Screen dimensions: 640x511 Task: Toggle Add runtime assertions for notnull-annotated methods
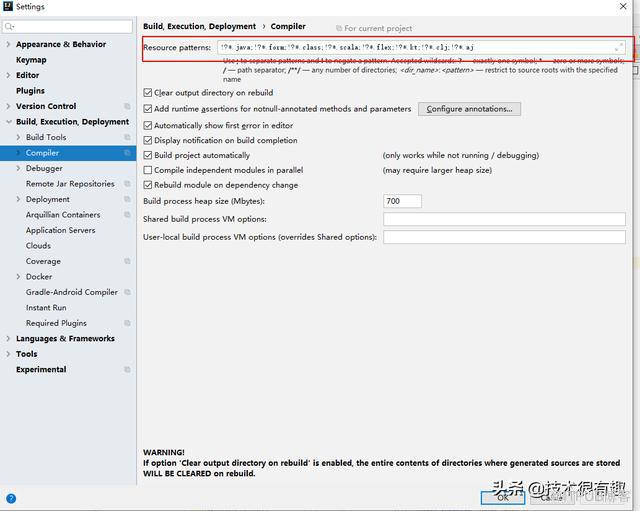pyautogui.click(x=148, y=109)
